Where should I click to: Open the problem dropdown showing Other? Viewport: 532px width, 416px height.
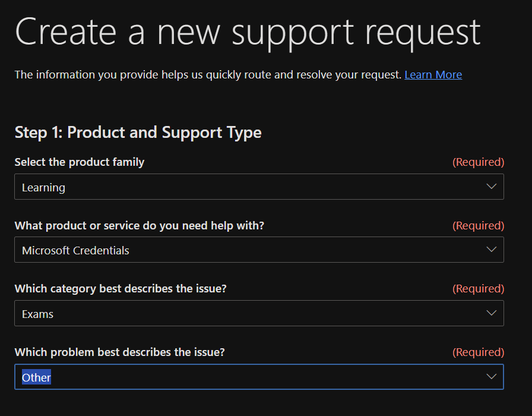coord(259,377)
